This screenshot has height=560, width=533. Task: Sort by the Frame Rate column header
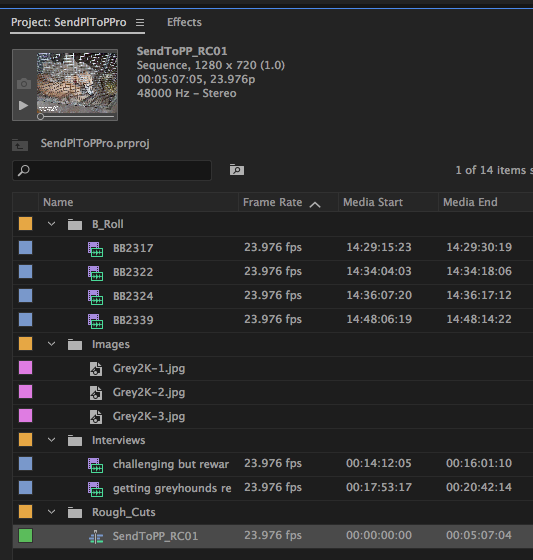(273, 202)
